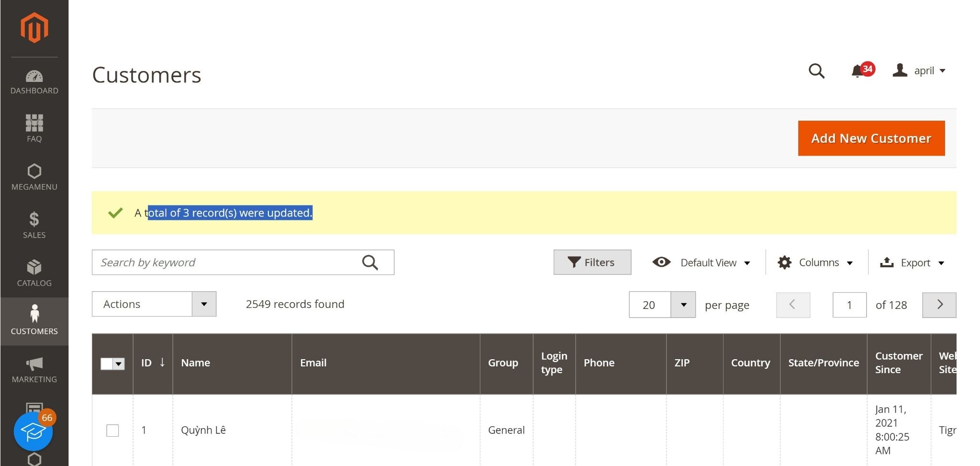Viewport: 980px width, 466px height.
Task: Open the Megamenu sidebar section
Action: 34,177
